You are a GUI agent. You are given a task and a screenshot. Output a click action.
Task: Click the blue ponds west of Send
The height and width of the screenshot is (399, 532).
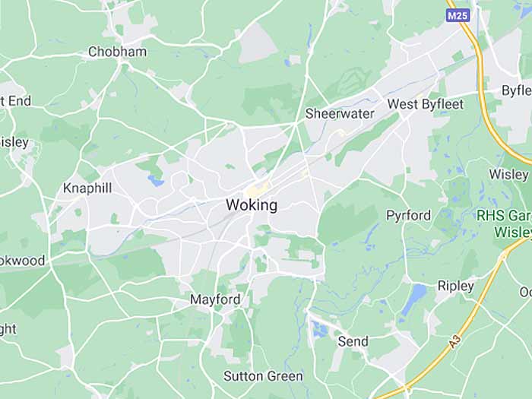(320, 329)
